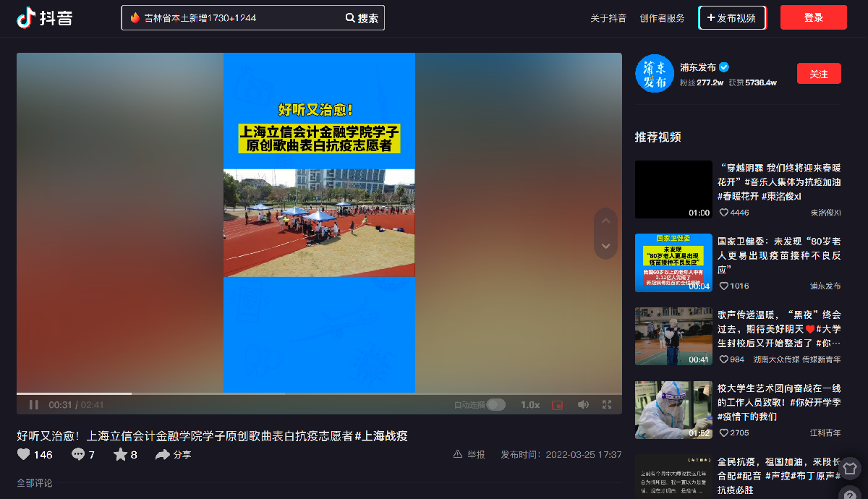Toggle the 自动连播 autoplay switch
This screenshot has width=868, height=499.
tap(495, 405)
